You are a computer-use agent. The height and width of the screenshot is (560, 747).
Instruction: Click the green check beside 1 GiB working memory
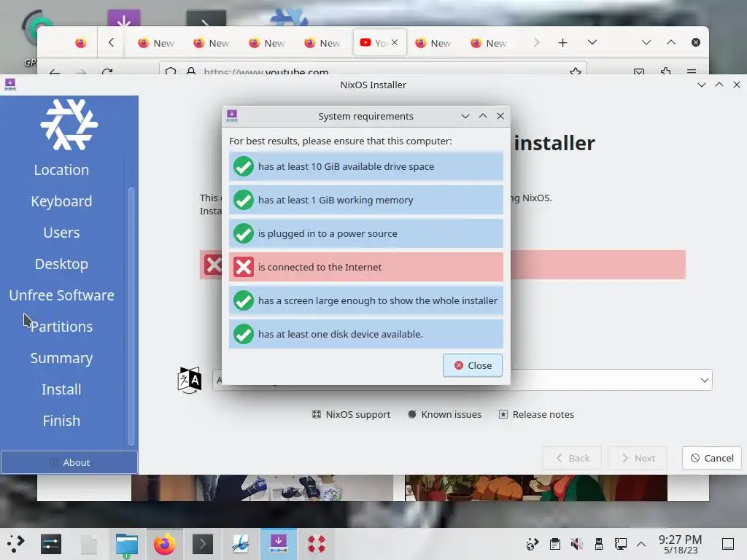pyautogui.click(x=244, y=200)
